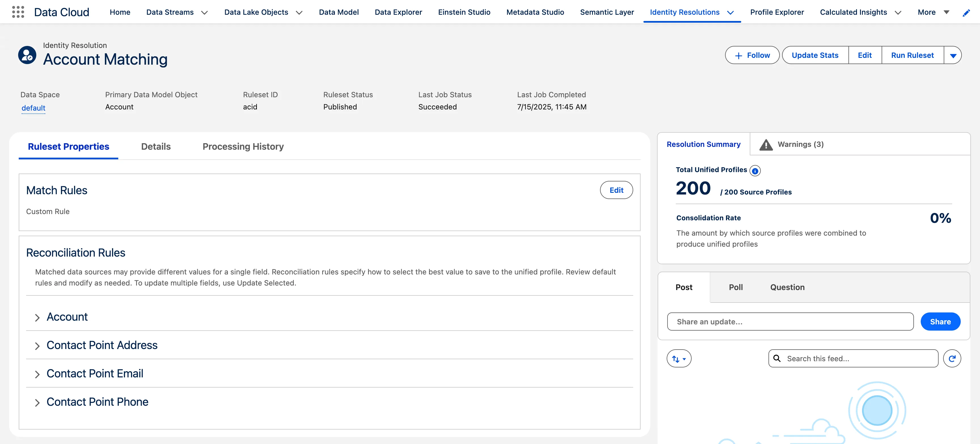980x444 pixels.
Task: Click the Total Unified Profiles info icon
Action: click(755, 171)
